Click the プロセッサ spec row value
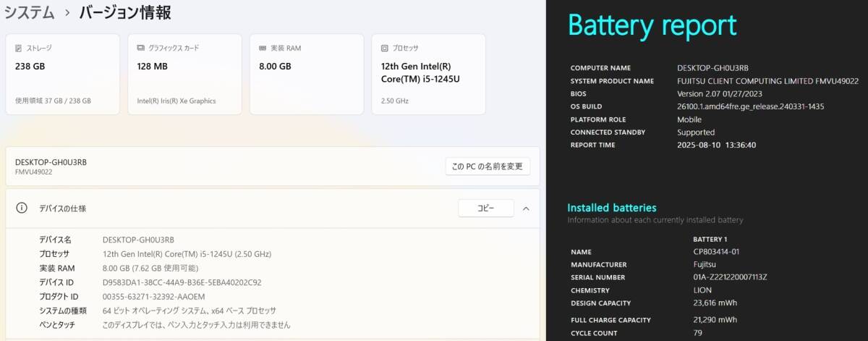868x341 pixels. (187, 254)
